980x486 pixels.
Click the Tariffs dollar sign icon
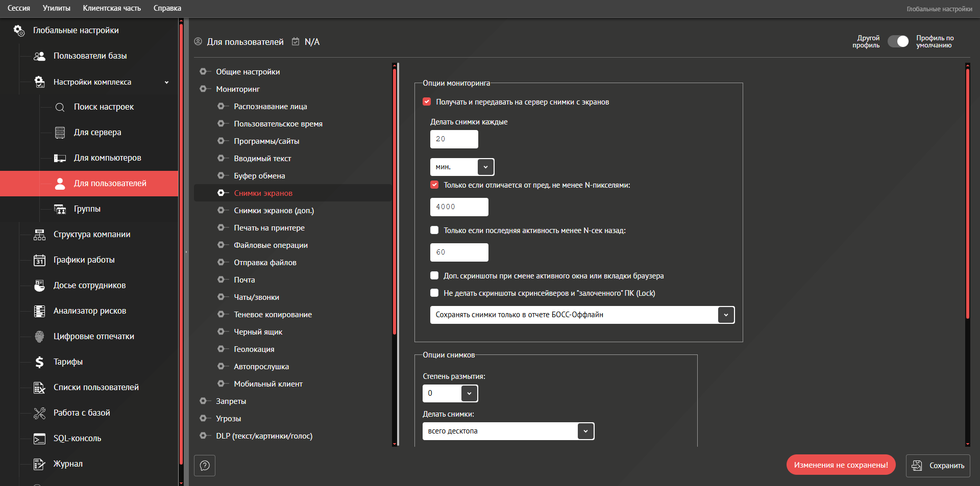[x=39, y=362]
